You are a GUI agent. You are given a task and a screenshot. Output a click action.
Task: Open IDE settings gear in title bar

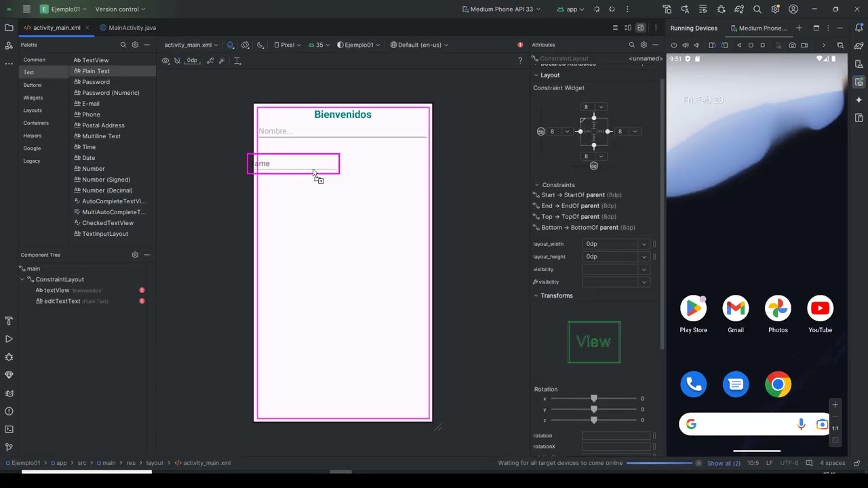(775, 9)
